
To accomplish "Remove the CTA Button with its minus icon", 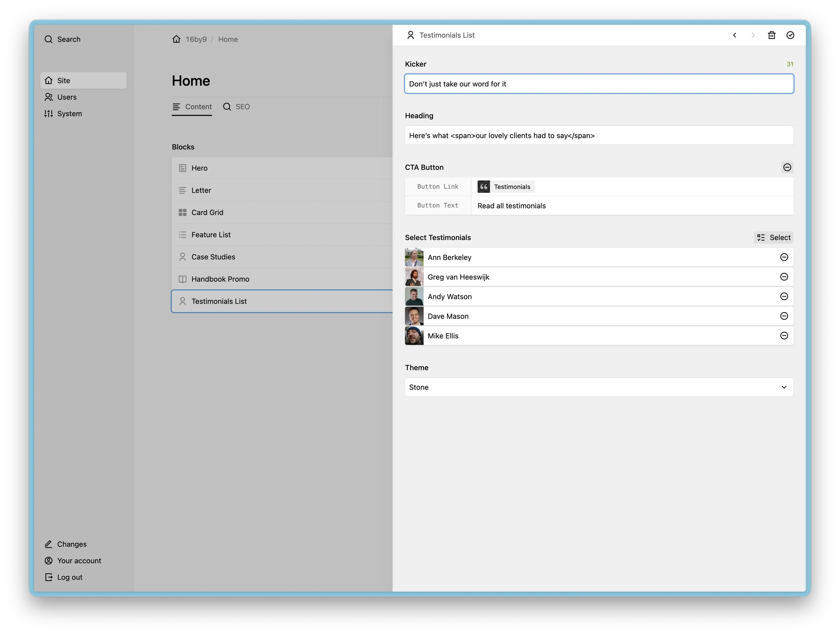I will coord(787,167).
